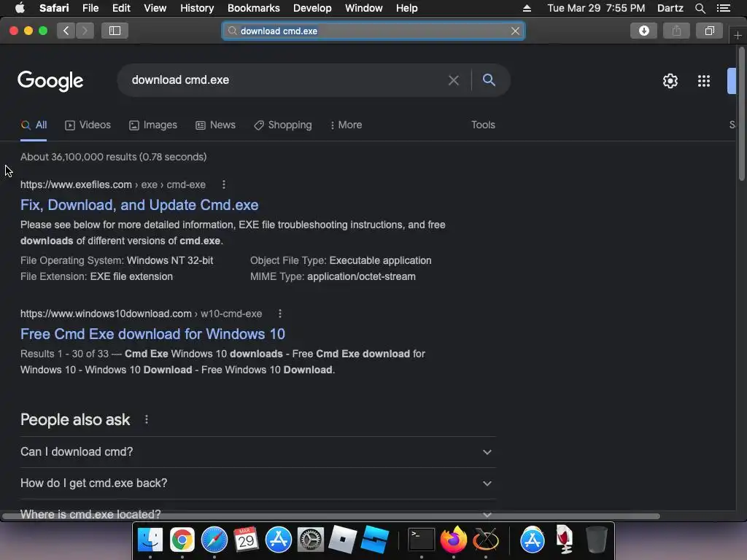Screen dimensions: 747x560
Task: Open the Apple menu
Action: point(20,8)
